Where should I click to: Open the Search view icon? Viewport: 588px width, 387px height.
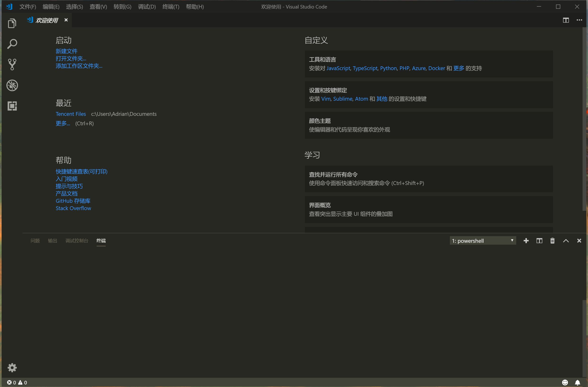pos(12,44)
